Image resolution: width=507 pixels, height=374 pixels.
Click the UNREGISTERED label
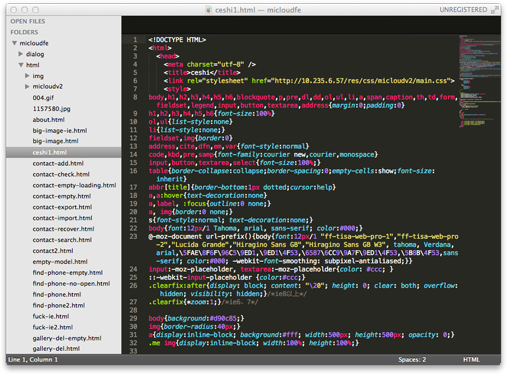point(463,10)
